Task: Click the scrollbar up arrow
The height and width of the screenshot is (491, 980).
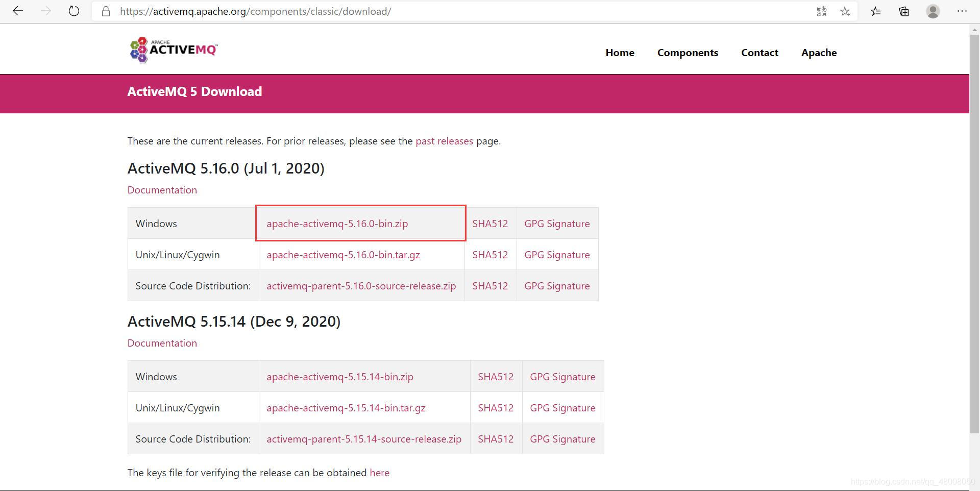Action: click(x=974, y=29)
